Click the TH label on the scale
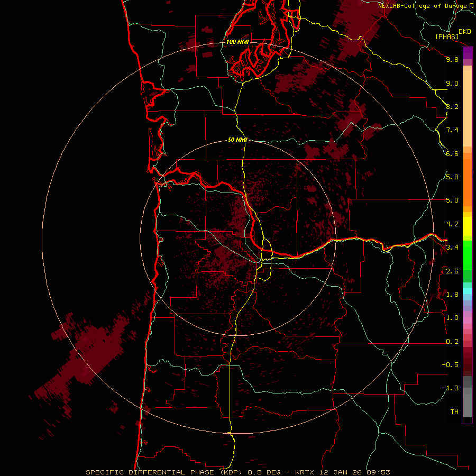This screenshot has height=476, width=476. tap(454, 412)
